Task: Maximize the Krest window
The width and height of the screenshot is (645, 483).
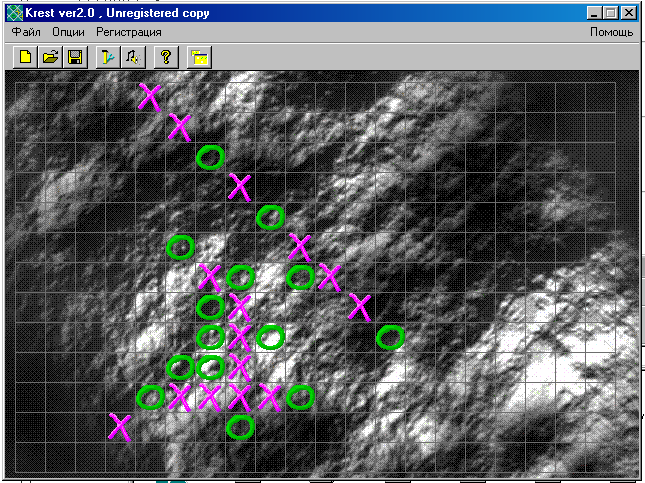Action: point(609,13)
